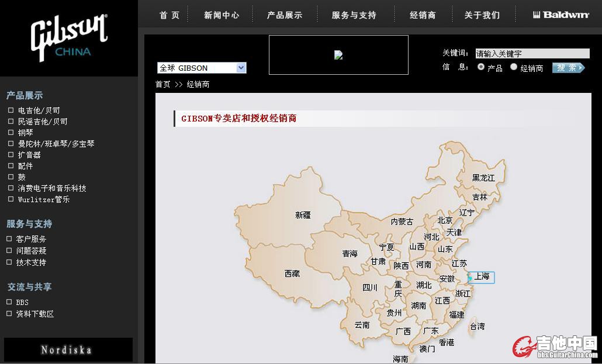Open 消费电子和音乐科技 category
Screen dimensions: 602x364
(x=52, y=189)
